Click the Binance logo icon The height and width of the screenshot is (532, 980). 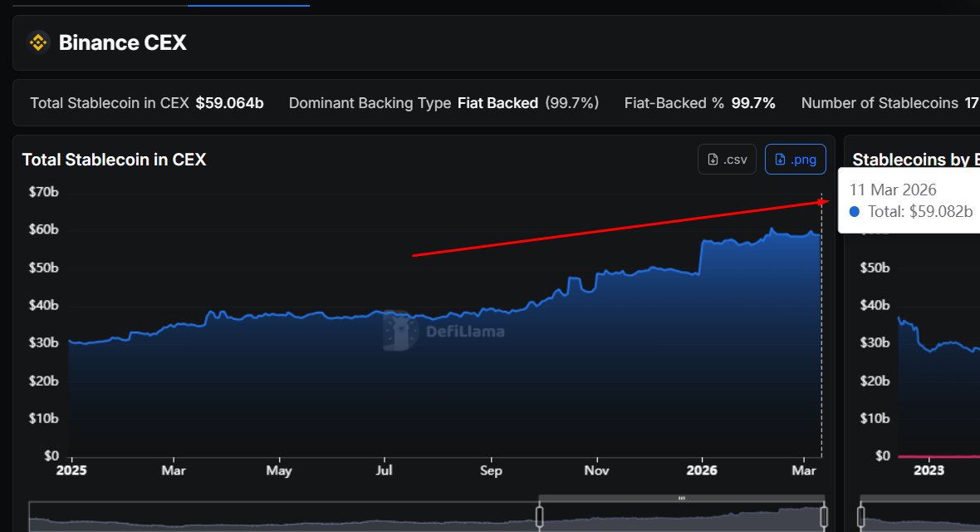[x=38, y=42]
